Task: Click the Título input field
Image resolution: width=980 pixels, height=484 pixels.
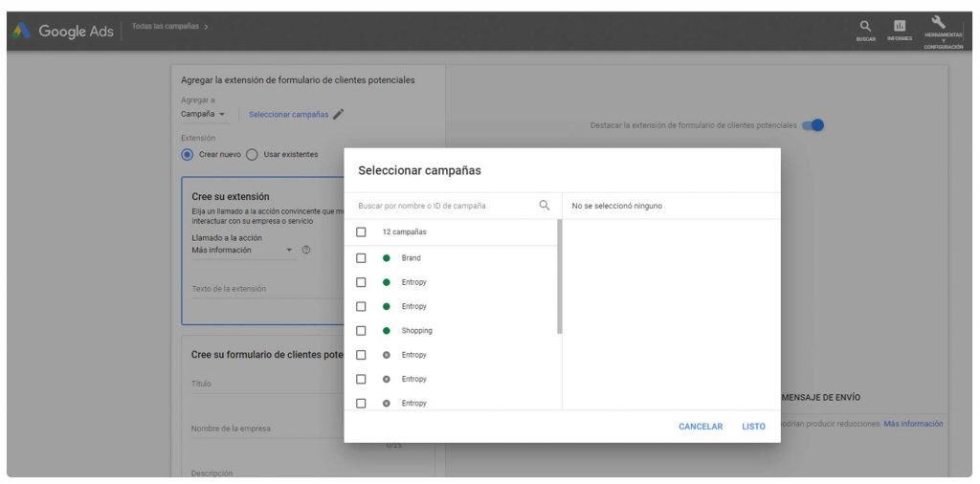Action: [x=268, y=385]
